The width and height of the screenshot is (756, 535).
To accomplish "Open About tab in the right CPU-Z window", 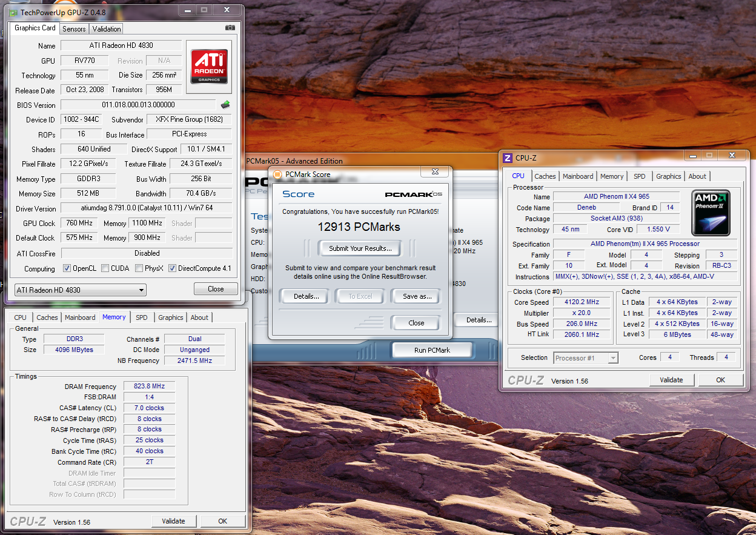I will click(x=697, y=176).
